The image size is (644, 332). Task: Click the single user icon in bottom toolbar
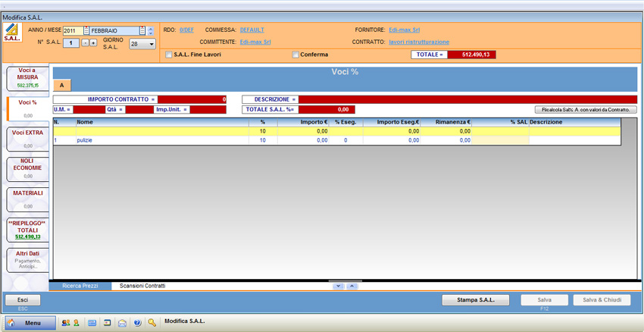(x=76, y=323)
